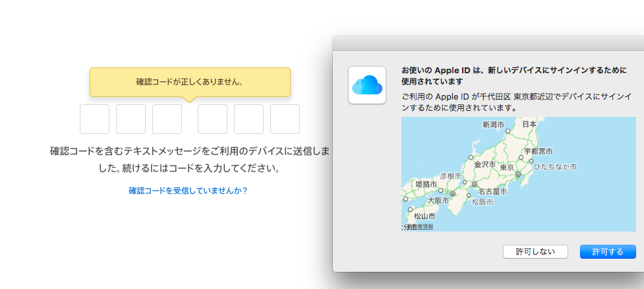Viewport: 644px width, 289px height.
Task: Click the 許可しない button
Action: click(535, 251)
